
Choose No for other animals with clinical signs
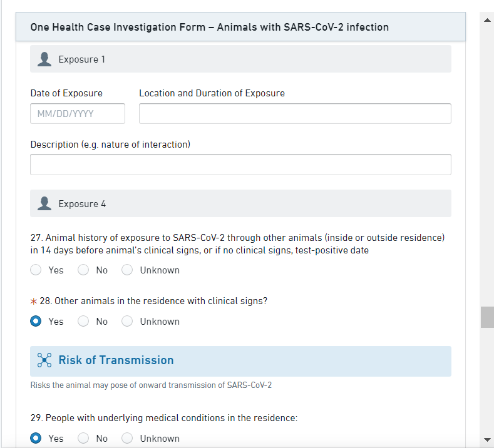(x=83, y=322)
